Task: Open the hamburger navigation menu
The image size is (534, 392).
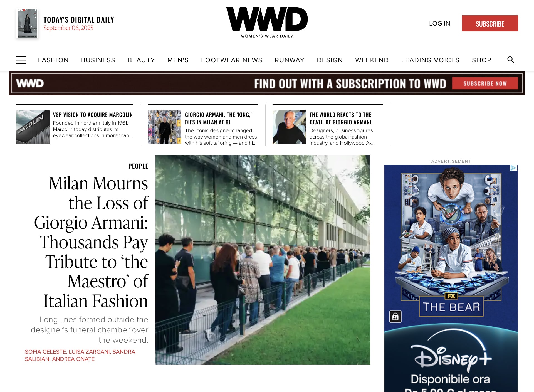Action: pos(21,60)
